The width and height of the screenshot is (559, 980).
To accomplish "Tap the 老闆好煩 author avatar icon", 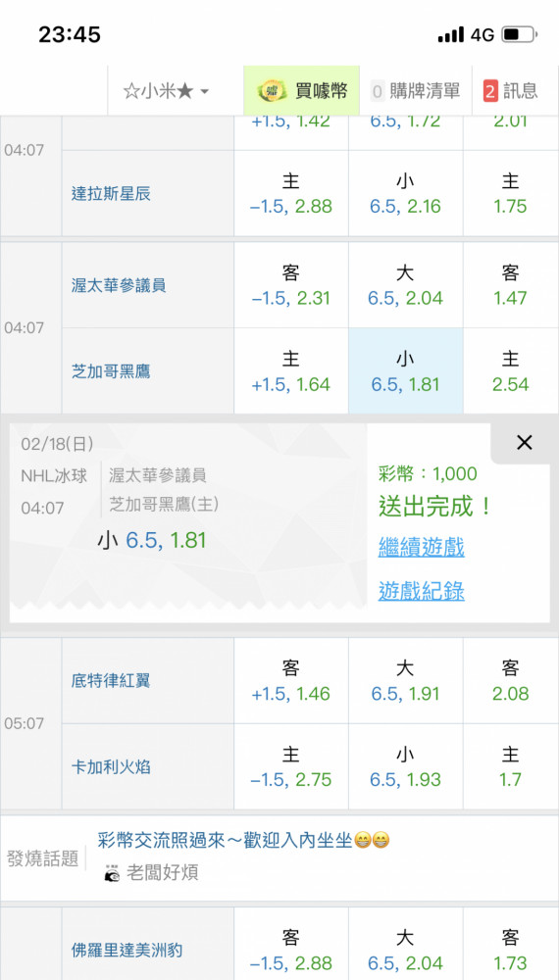I will (x=113, y=873).
